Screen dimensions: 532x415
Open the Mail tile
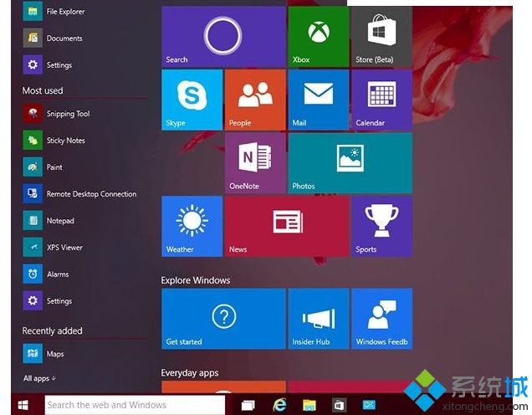pos(318,100)
